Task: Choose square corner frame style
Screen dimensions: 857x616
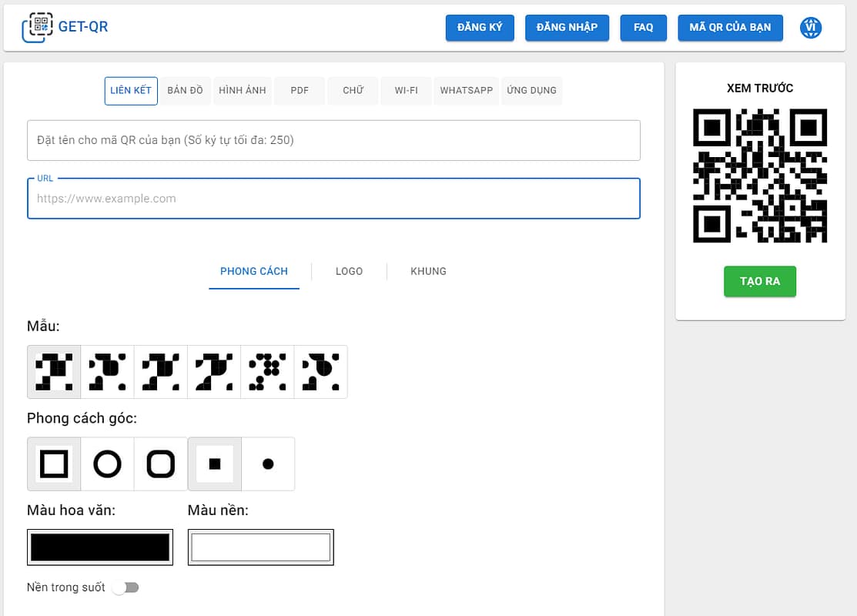Action: point(54,464)
